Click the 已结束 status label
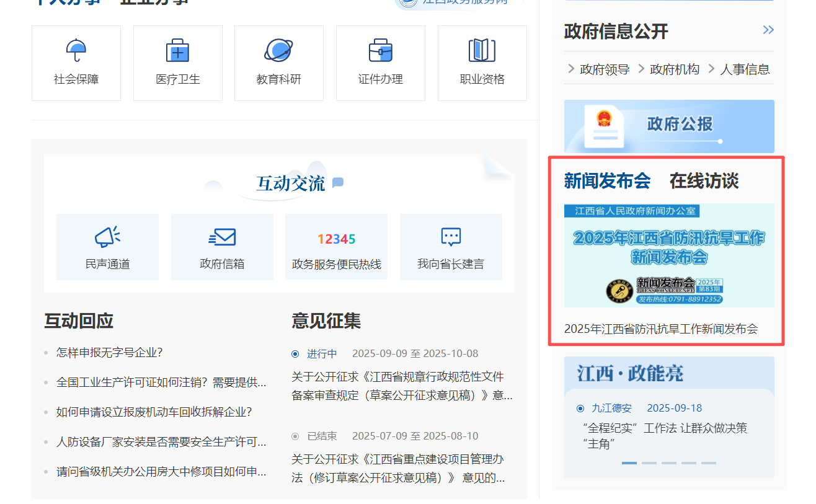Screen dimensions: 816x504 click(322, 436)
